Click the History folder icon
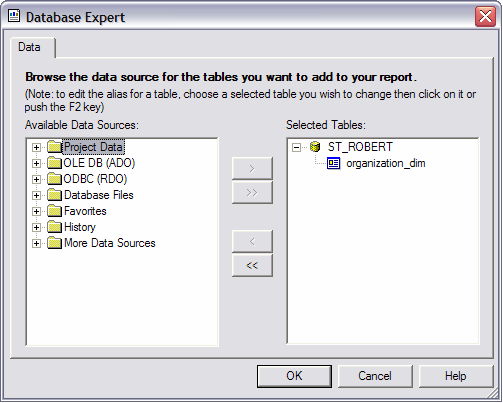This screenshot has height=403, width=503. (54, 227)
